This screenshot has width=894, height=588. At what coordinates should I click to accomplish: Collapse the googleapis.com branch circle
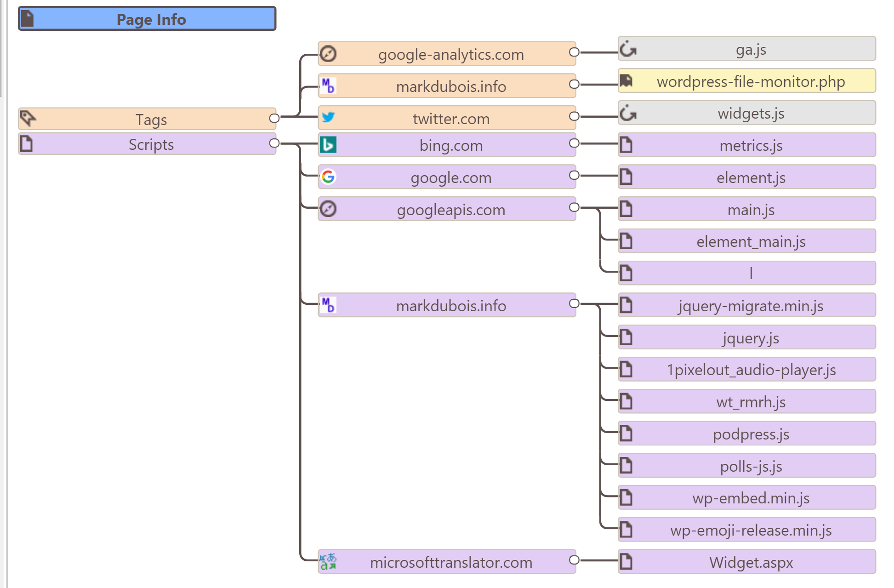coord(574,207)
